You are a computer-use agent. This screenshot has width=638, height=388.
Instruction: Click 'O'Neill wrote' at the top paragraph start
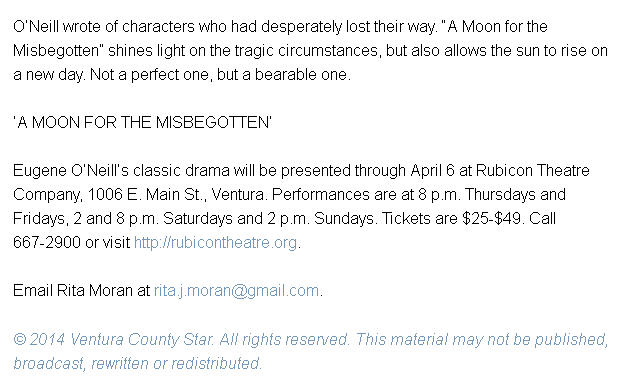coord(57,27)
